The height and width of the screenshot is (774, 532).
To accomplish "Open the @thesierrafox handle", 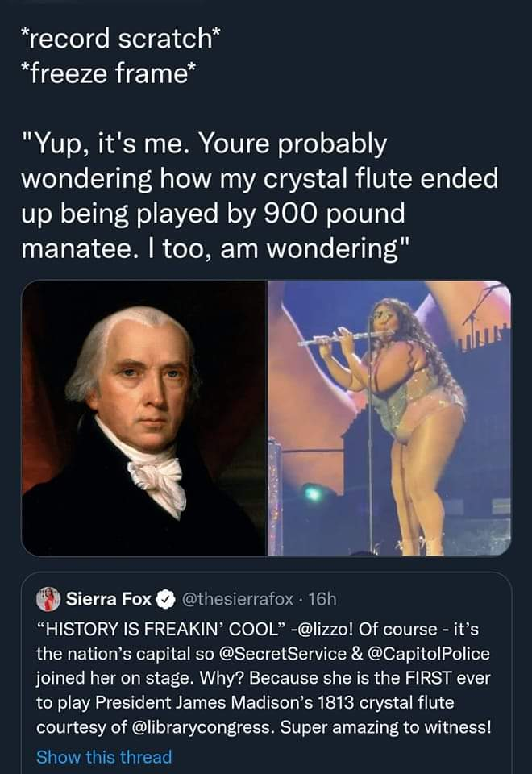I will pyautogui.click(x=238, y=599).
